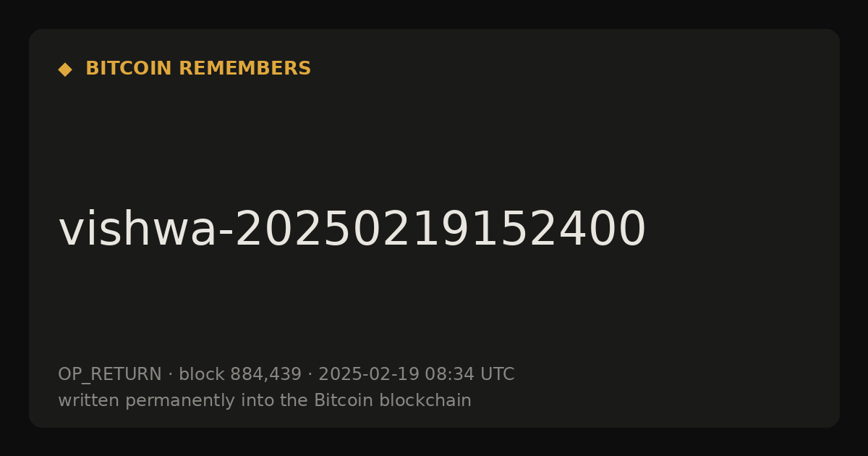Click the 'vishwa' part of message

pyautogui.click(x=137, y=229)
